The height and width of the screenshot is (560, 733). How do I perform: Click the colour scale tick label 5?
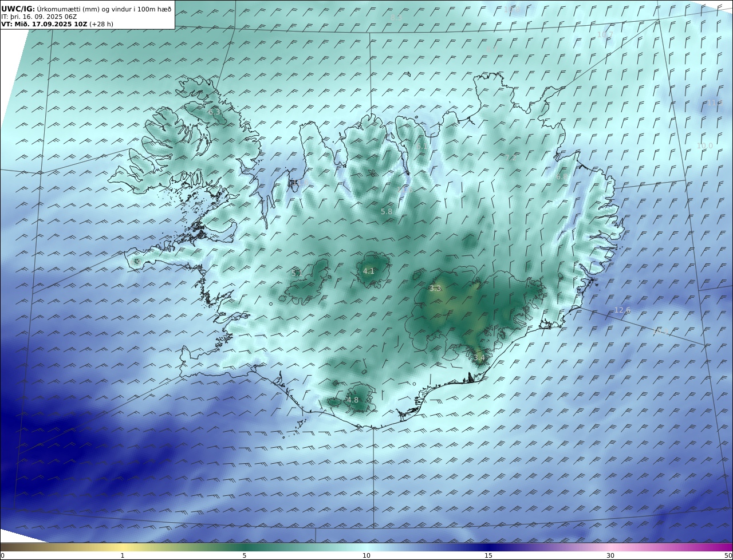coord(245,555)
